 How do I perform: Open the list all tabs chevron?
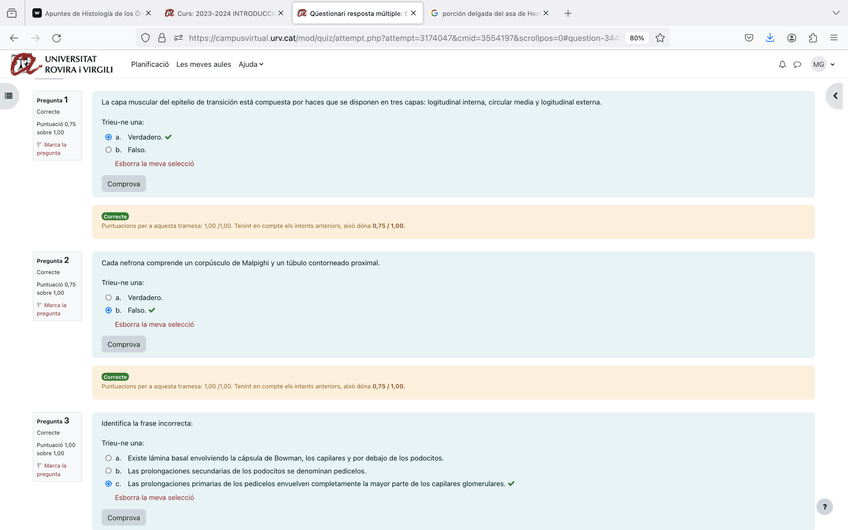[x=836, y=13]
